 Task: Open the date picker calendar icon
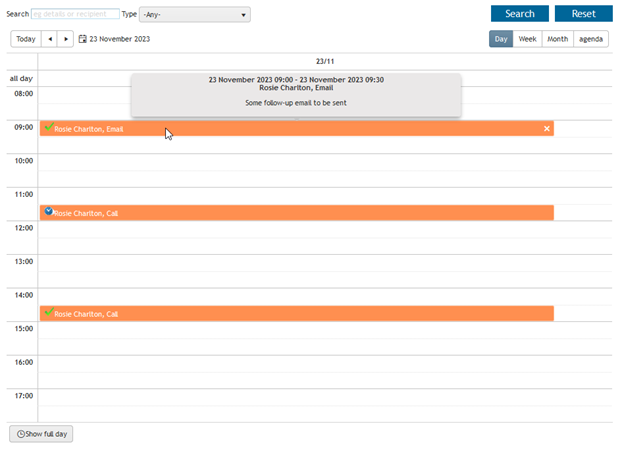82,39
